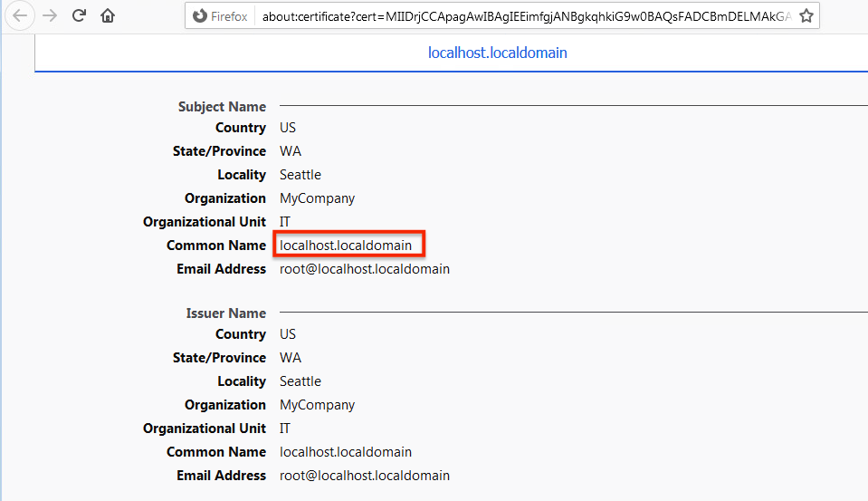This screenshot has width=868, height=501.
Task: Click the Issuer Common Name value
Action: click(346, 452)
